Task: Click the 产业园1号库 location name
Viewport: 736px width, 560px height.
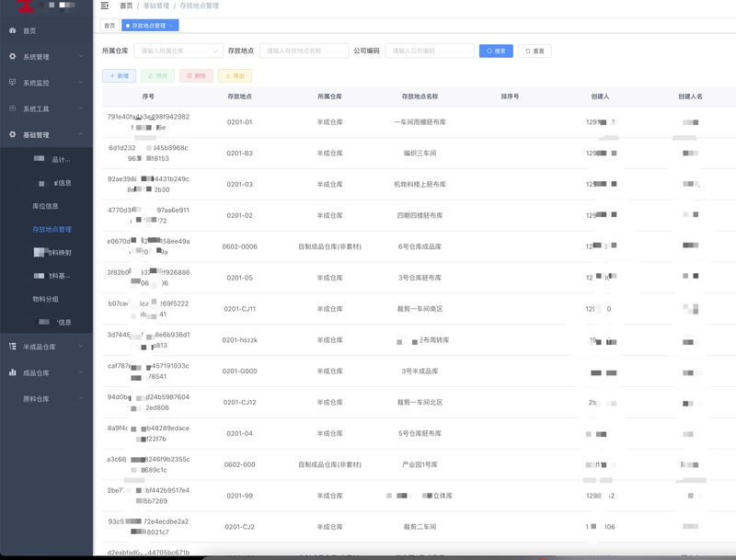Action: pos(420,464)
